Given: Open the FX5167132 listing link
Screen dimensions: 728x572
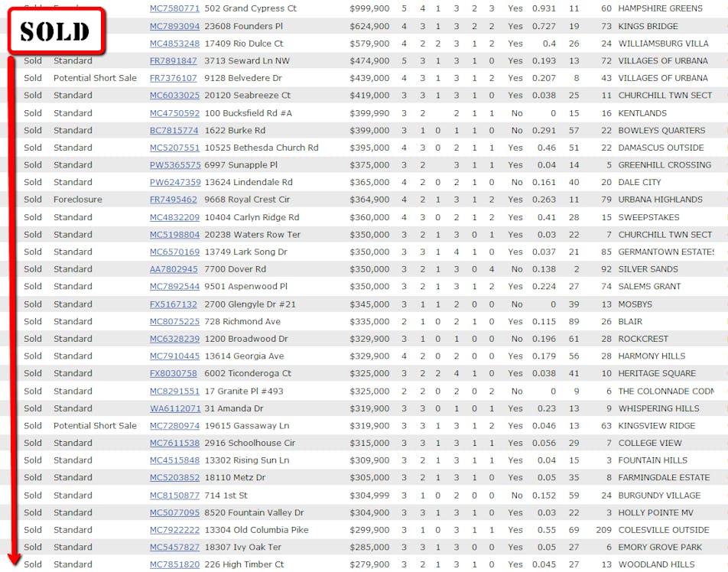Looking at the screenshot, I should [174, 304].
